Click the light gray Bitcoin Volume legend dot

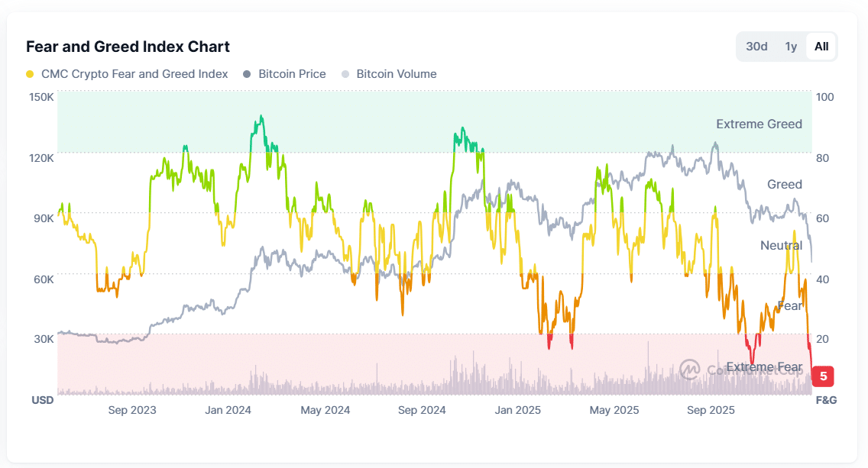[x=345, y=74]
